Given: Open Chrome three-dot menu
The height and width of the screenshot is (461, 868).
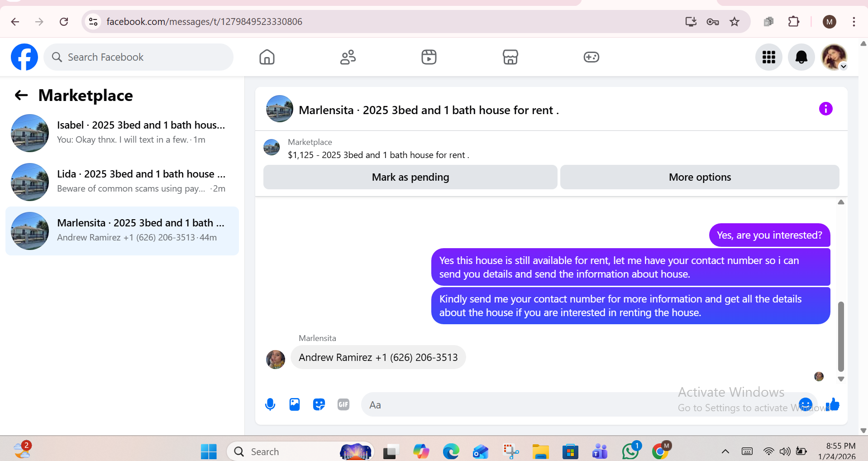Looking at the screenshot, I should (854, 22).
